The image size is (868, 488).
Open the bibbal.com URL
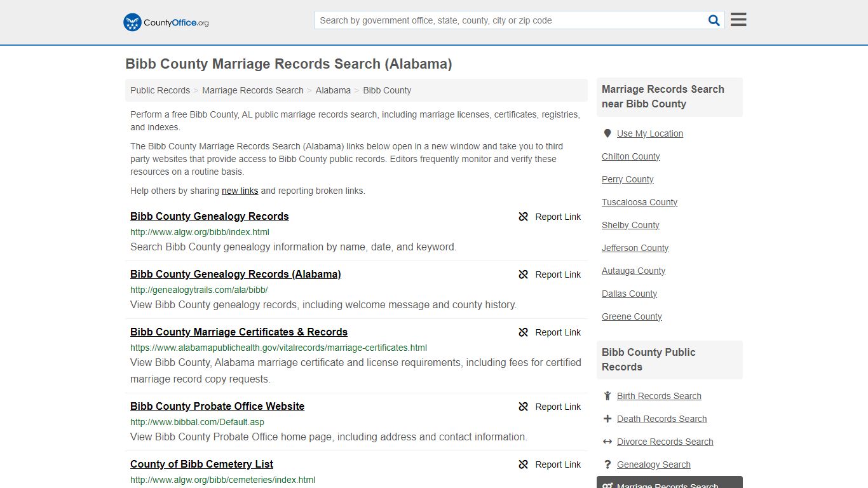197,422
